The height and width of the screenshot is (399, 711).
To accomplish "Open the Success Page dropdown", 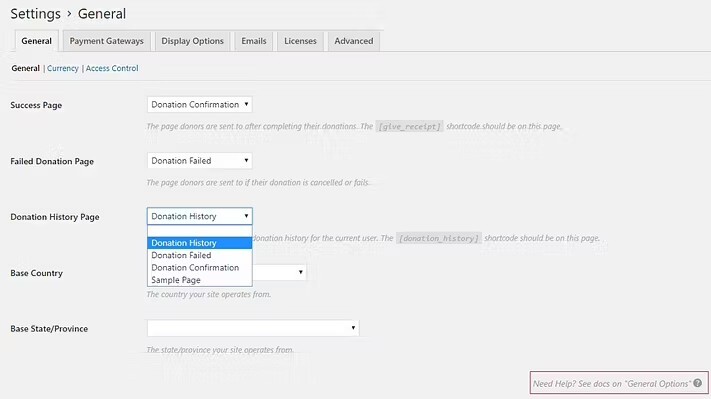I will pyautogui.click(x=200, y=104).
